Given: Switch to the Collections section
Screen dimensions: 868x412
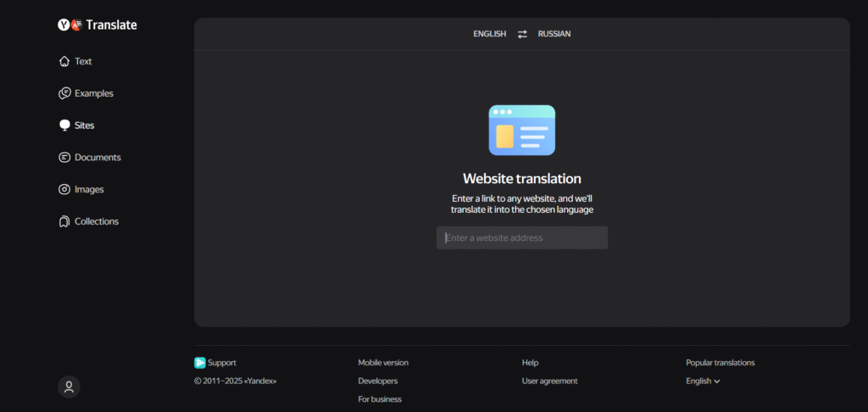Looking at the screenshot, I should coord(97,222).
